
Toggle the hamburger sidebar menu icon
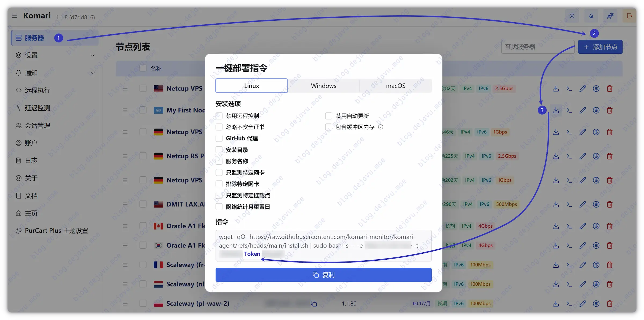click(14, 16)
